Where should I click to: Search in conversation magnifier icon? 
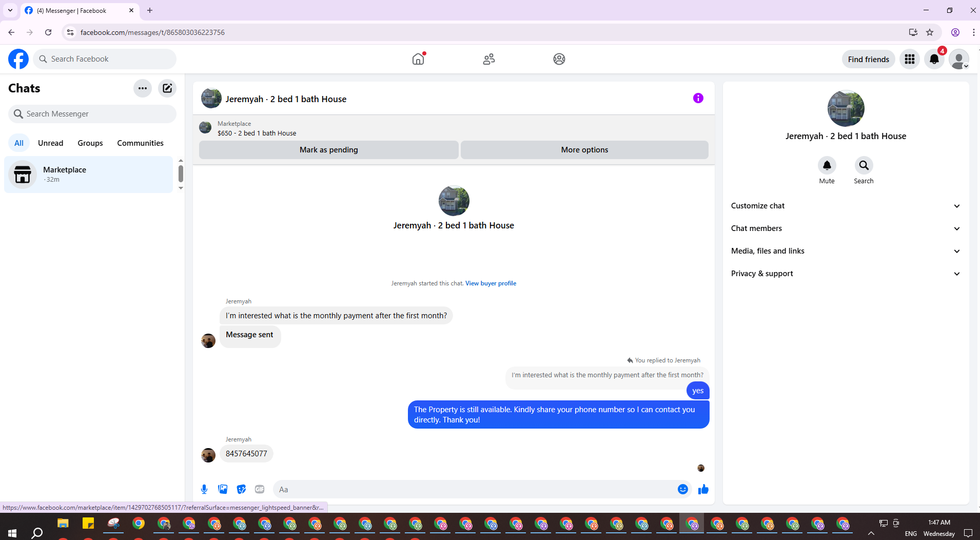[864, 165]
